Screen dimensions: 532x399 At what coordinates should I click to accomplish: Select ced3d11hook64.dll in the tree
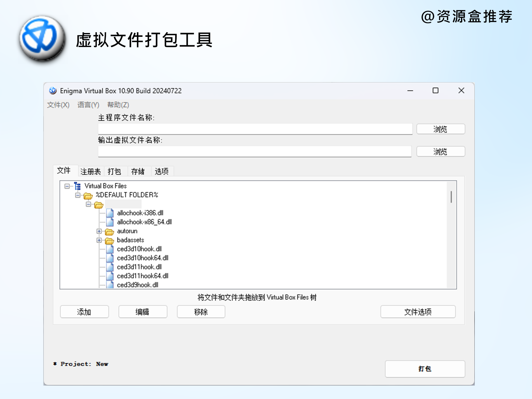pyautogui.click(x=142, y=276)
